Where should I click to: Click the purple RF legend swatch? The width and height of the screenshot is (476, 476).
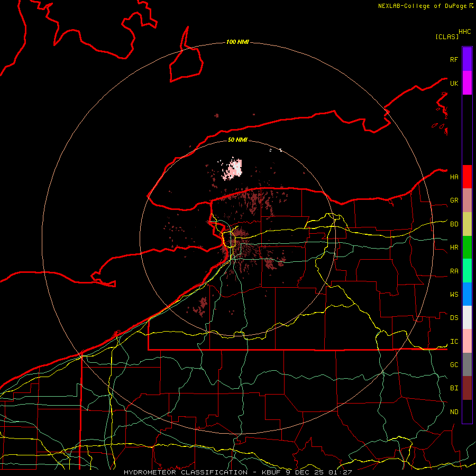[467, 59]
